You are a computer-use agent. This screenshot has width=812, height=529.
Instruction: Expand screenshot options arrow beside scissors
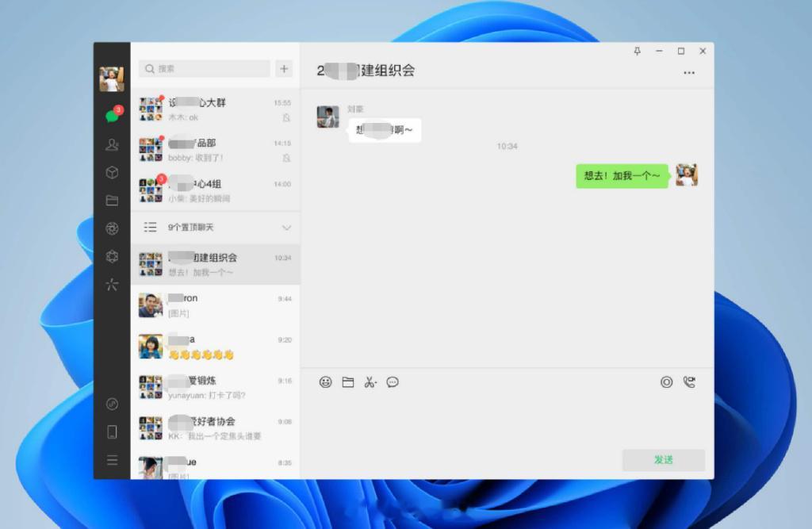click(375, 383)
